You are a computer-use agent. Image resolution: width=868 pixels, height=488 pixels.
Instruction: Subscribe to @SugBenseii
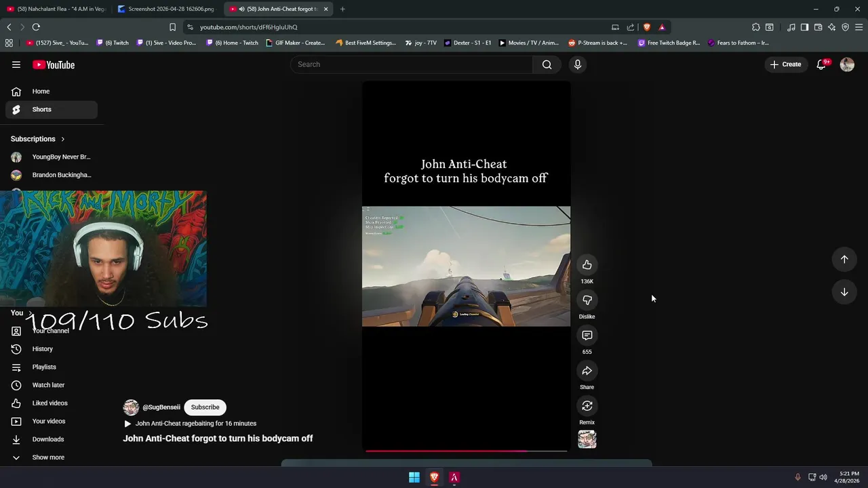tap(205, 407)
